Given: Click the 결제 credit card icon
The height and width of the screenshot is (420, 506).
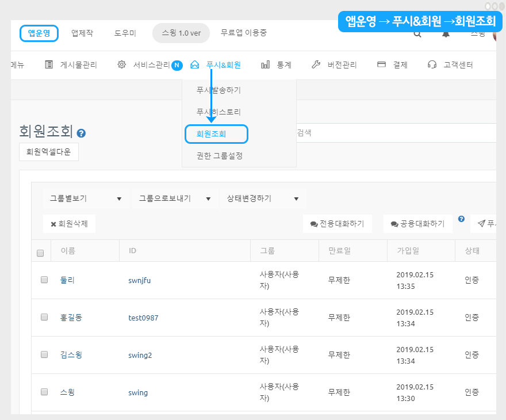Looking at the screenshot, I should tap(381, 65).
